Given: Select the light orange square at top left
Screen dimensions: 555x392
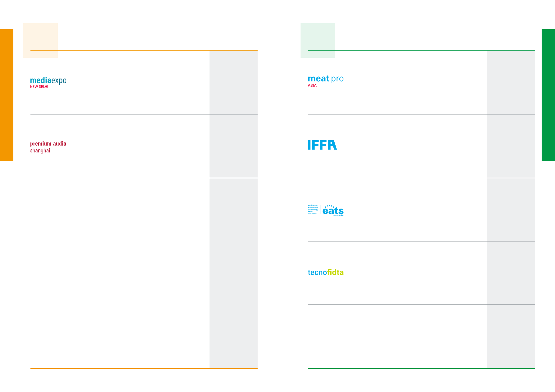Looking at the screenshot, I should pyautogui.click(x=40, y=40).
